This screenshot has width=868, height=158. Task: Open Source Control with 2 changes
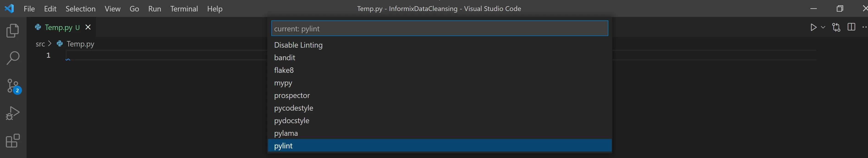coord(14,86)
